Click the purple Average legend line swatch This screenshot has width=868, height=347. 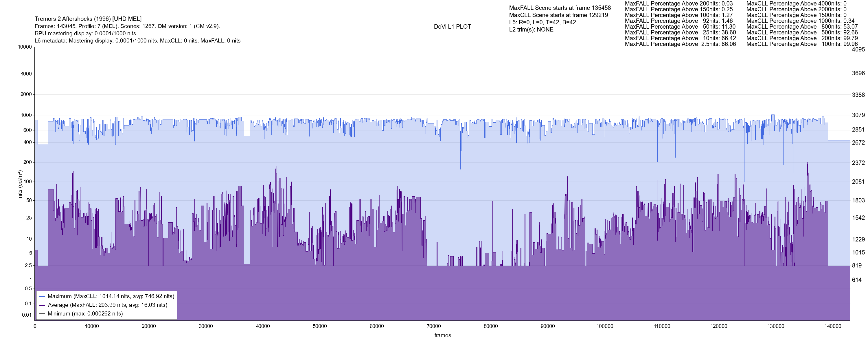[42, 305]
